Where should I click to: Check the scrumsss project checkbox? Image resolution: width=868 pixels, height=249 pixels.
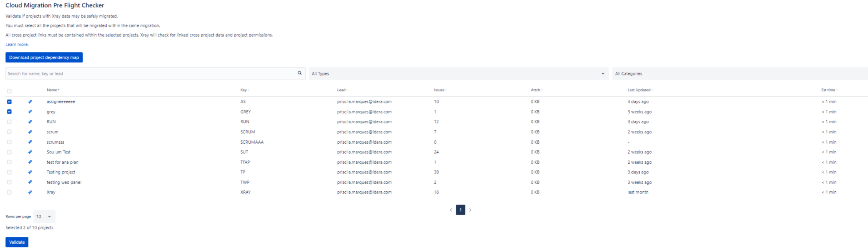click(x=9, y=142)
